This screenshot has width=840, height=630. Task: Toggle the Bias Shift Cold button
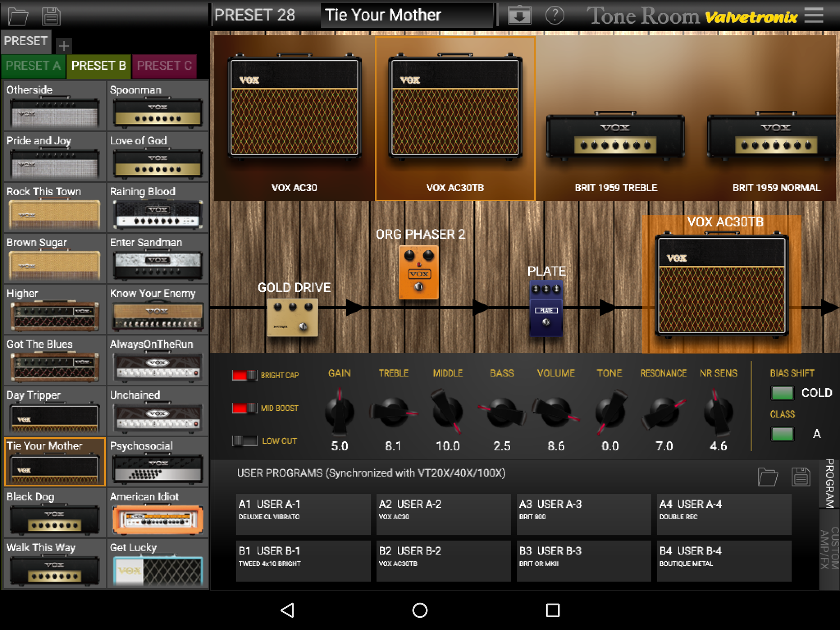tap(782, 393)
